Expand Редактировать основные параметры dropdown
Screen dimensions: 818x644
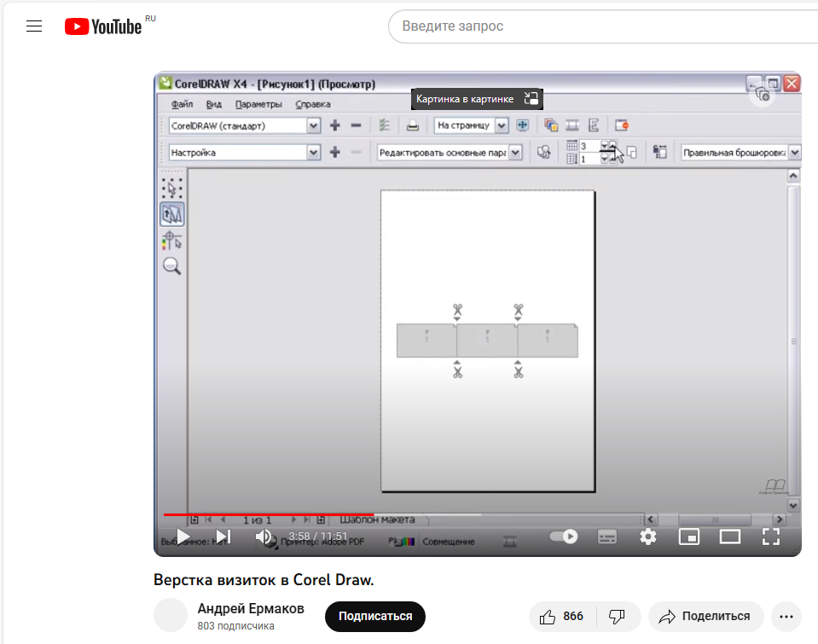coord(515,153)
